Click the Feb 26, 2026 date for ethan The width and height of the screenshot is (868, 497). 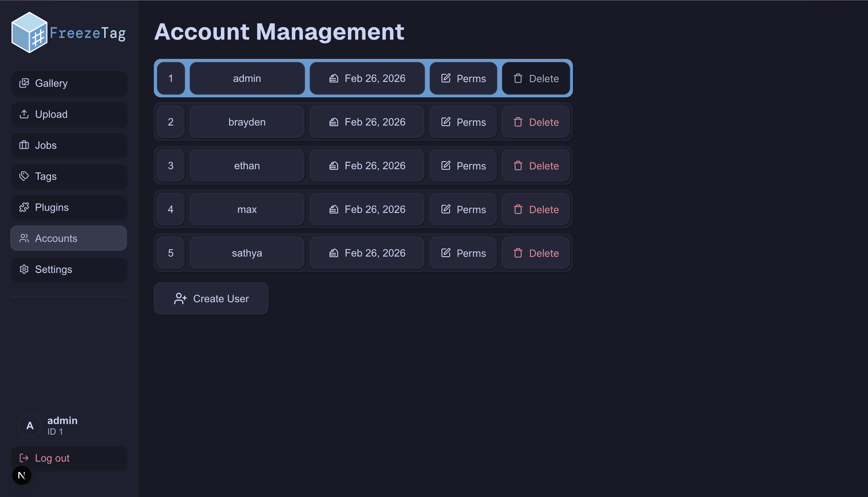point(367,165)
